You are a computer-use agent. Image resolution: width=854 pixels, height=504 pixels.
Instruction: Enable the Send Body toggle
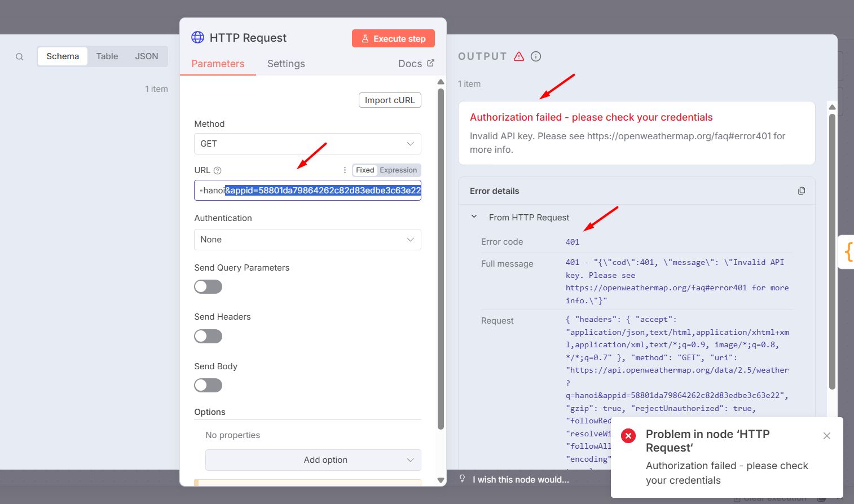coord(208,386)
